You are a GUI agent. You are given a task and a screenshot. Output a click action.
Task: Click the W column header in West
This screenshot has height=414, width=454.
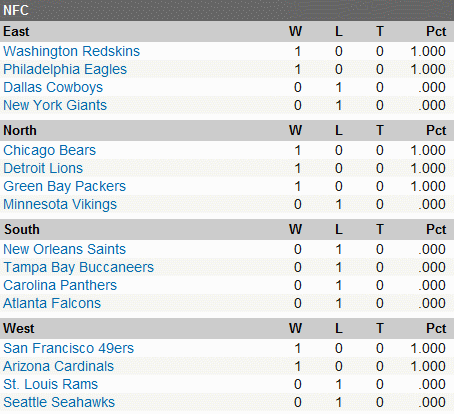295,329
